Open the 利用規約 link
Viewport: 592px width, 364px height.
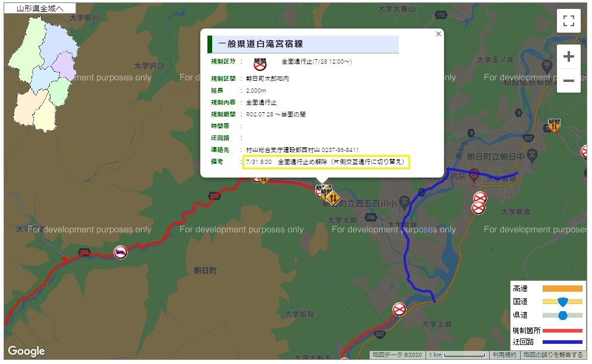tap(505, 355)
